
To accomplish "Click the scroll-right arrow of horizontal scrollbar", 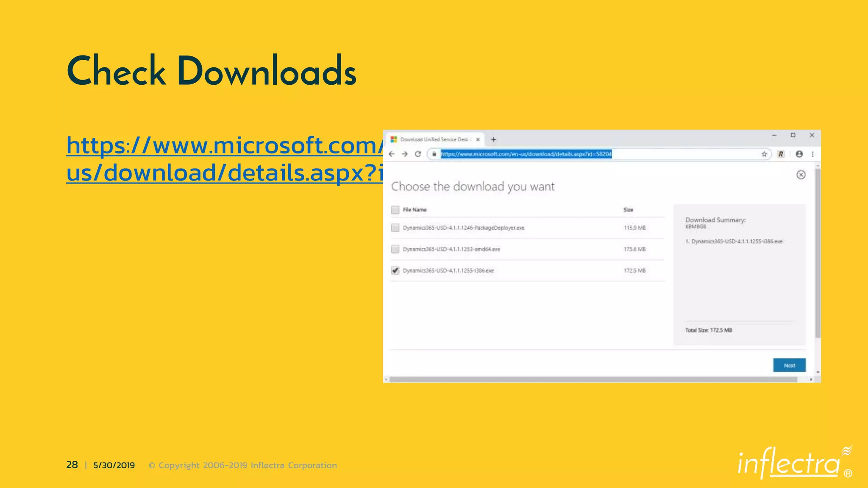I will [811, 380].
